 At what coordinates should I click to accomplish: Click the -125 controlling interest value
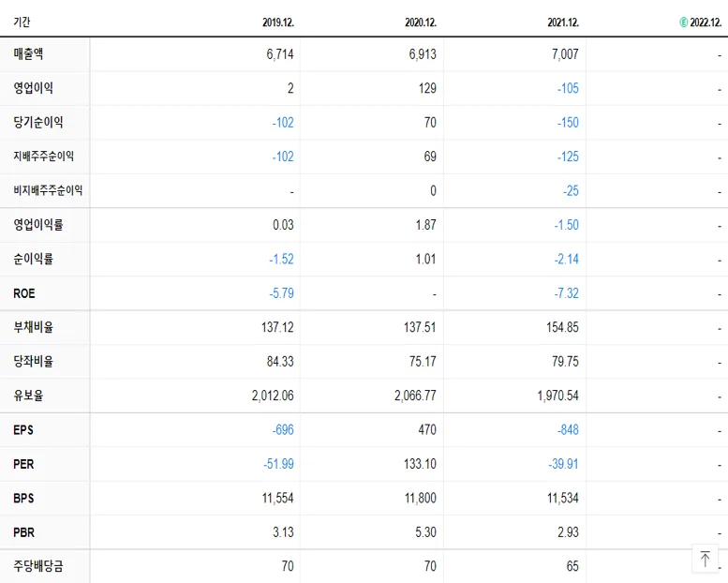pyautogui.click(x=568, y=157)
